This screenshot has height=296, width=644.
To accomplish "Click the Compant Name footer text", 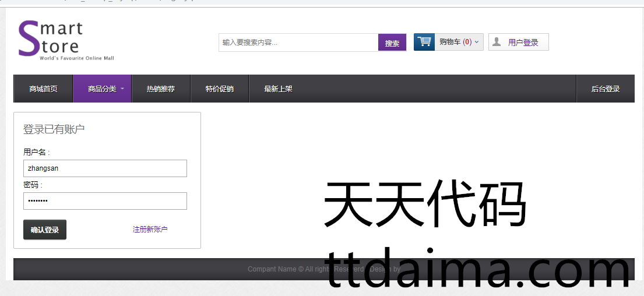I will (x=272, y=269).
